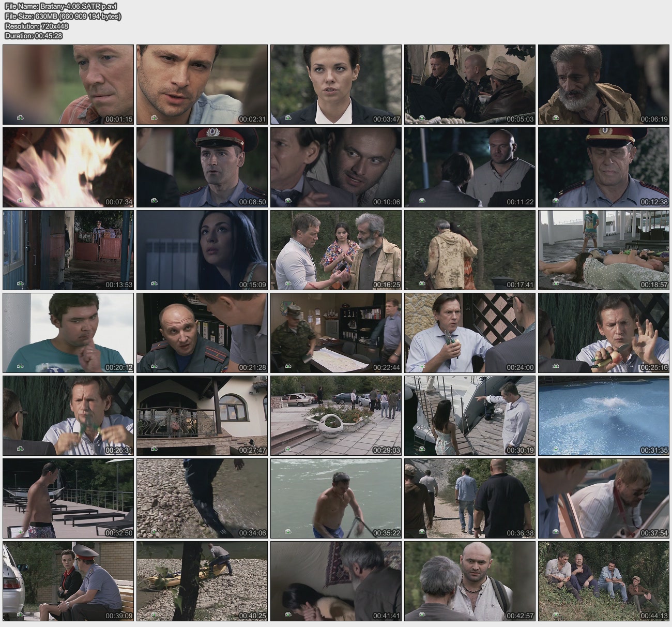Click the Resolution 720x448 line
This screenshot has height=627, width=672.
[36, 26]
